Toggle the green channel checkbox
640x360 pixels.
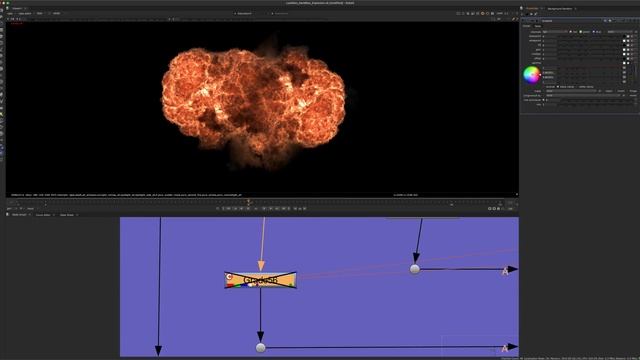click(580, 32)
